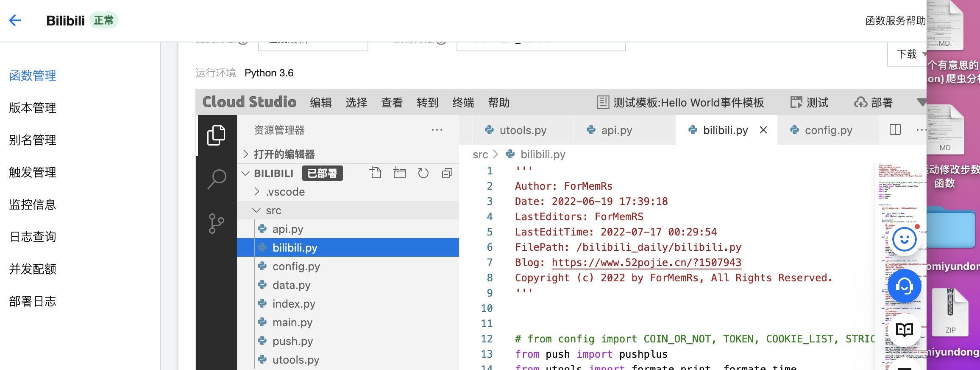Select the second MD file on desktop
The image size is (980, 370).
(x=945, y=129)
